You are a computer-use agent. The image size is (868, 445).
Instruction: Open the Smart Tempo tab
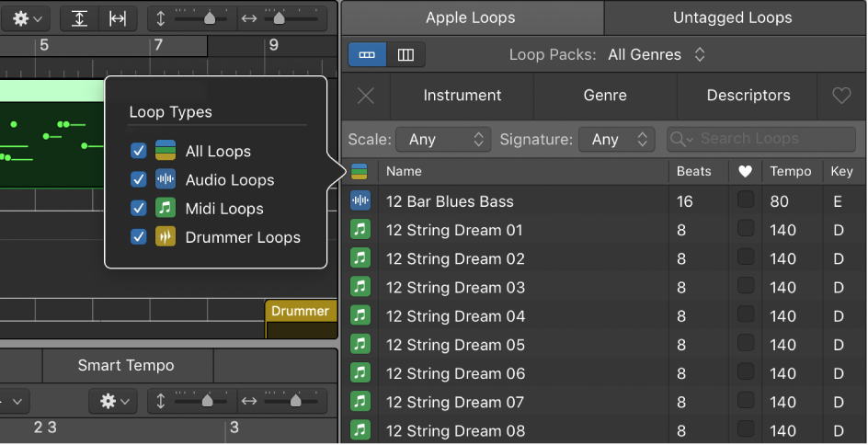point(126,365)
